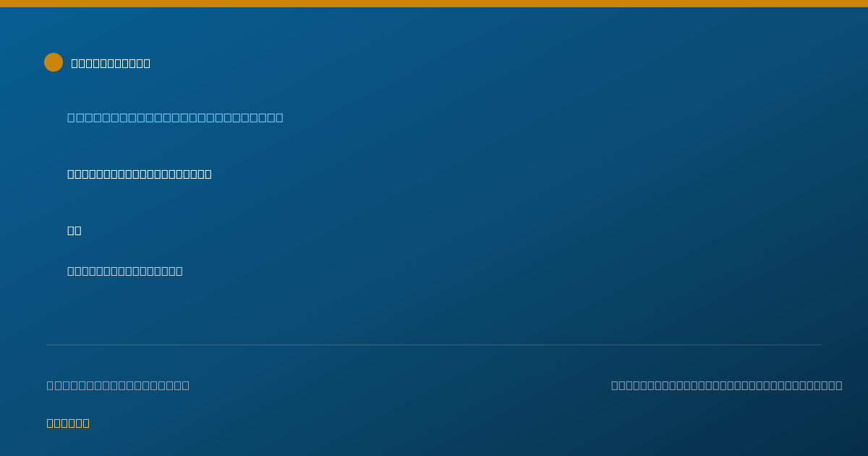Click the light blue headline text line

pos(175,117)
